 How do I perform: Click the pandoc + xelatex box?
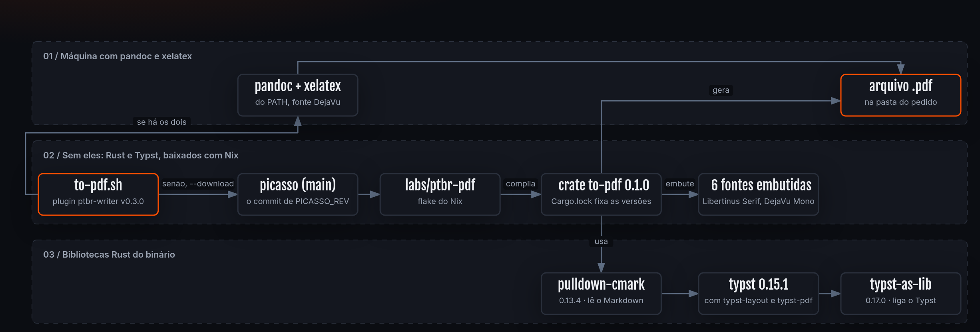click(298, 95)
